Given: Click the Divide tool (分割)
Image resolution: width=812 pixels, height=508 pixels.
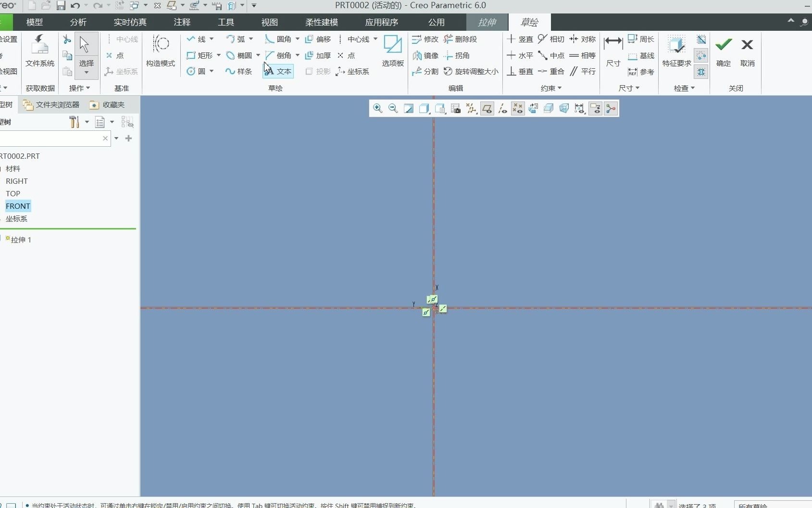Looking at the screenshot, I should (425, 71).
